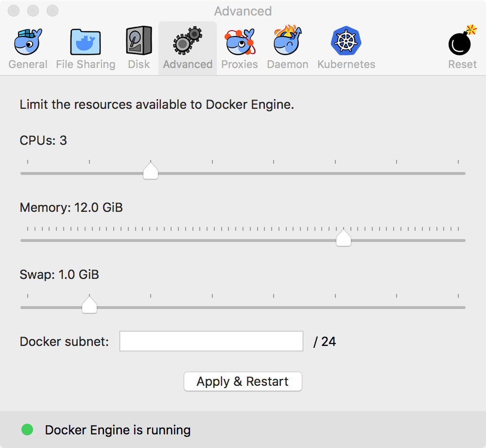Click the window minimize button
Viewport: 486px width, 448px height.
(33, 11)
